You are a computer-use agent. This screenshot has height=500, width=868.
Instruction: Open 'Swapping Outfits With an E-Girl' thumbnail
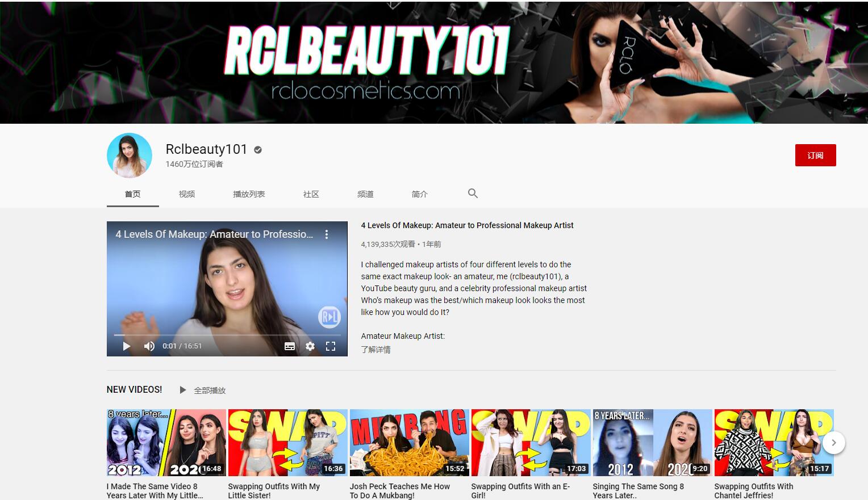[531, 443]
